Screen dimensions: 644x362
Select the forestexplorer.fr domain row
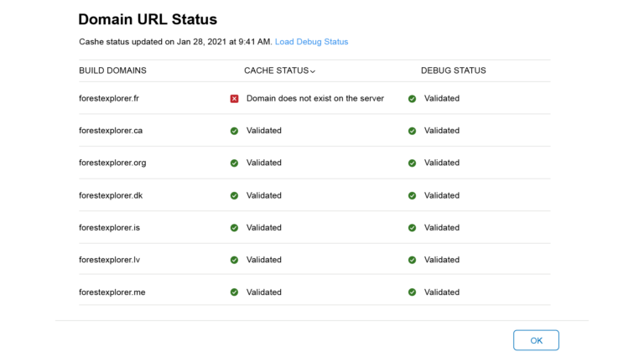click(x=314, y=98)
